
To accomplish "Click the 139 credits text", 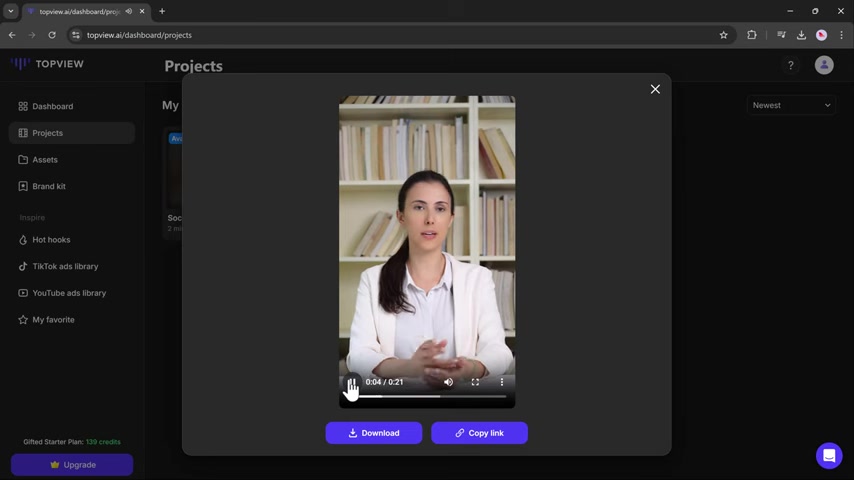I will 103,442.
